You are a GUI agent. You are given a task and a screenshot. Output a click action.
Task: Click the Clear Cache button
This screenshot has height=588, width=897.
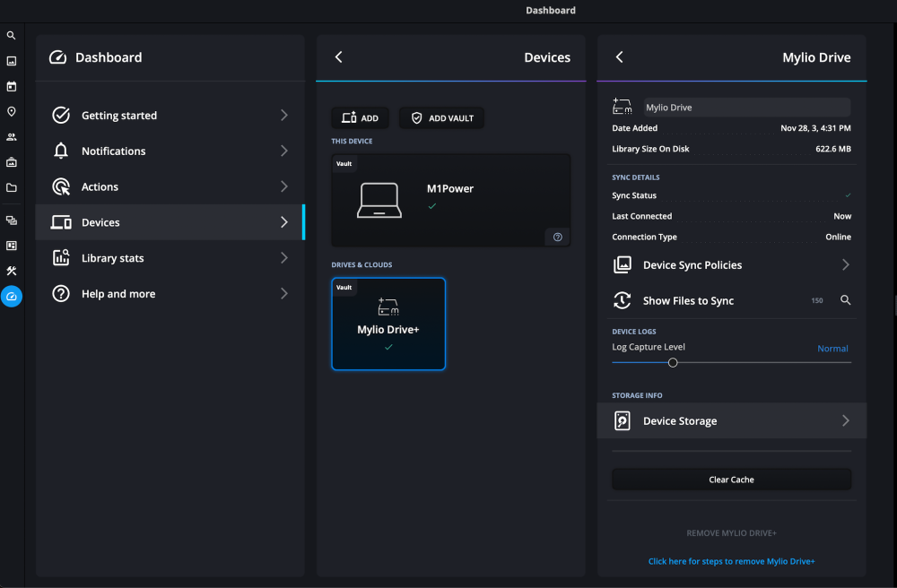731,480
